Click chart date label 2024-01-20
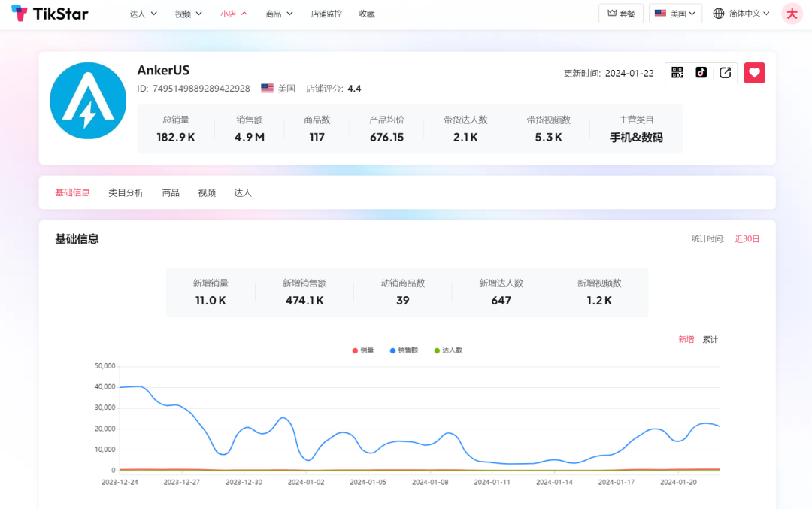 tap(678, 482)
